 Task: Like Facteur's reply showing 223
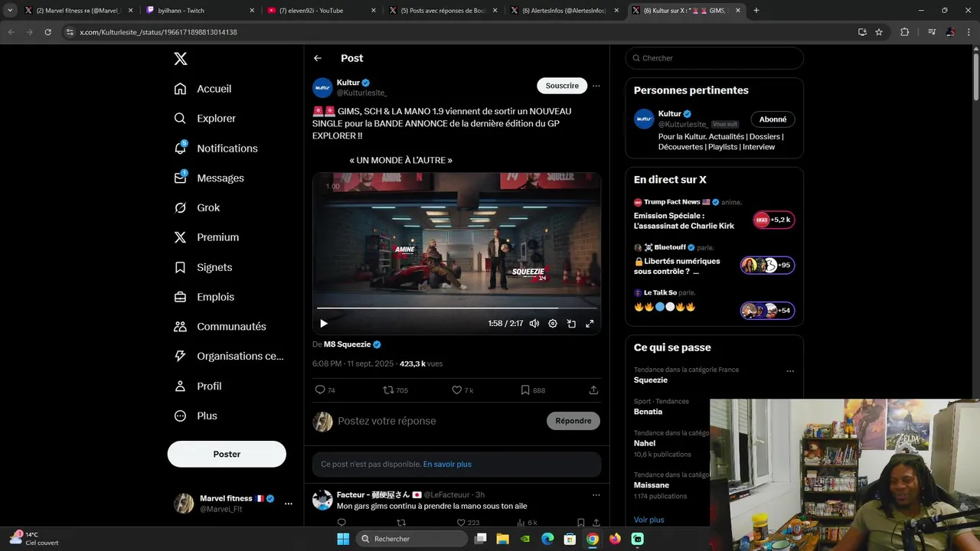pos(467,523)
